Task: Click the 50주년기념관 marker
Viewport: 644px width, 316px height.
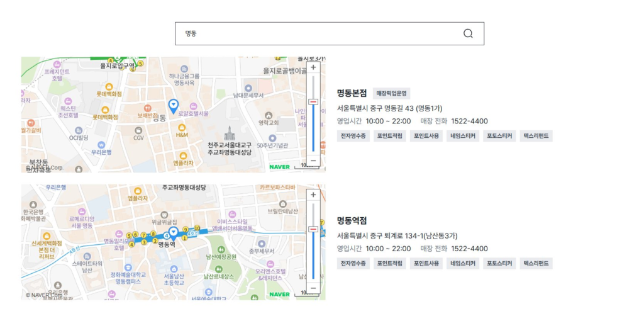Action: point(272,138)
